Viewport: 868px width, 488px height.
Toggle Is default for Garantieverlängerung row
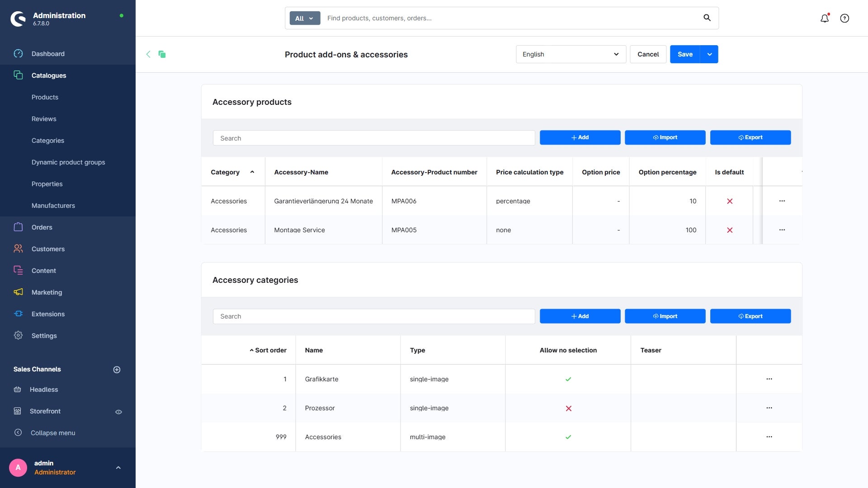pyautogui.click(x=730, y=201)
